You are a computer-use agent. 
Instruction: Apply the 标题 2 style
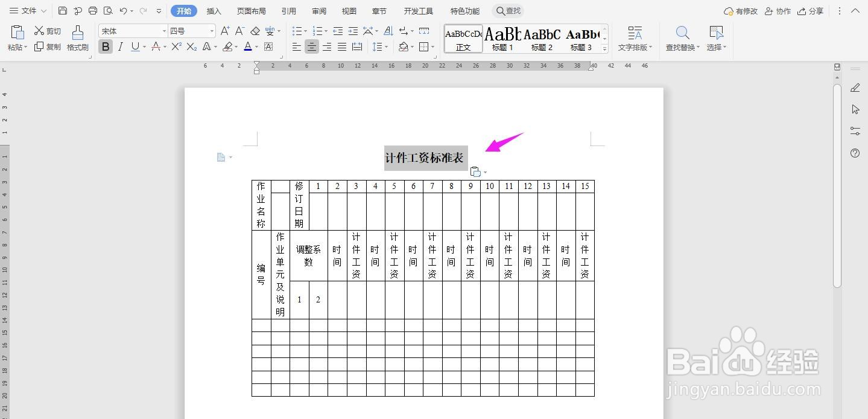(542, 39)
